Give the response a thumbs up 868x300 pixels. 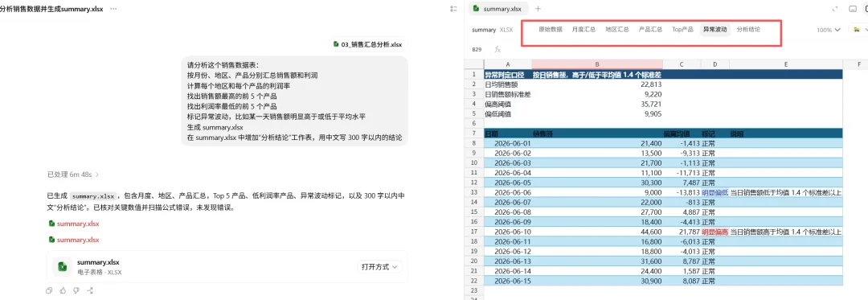pos(63,290)
